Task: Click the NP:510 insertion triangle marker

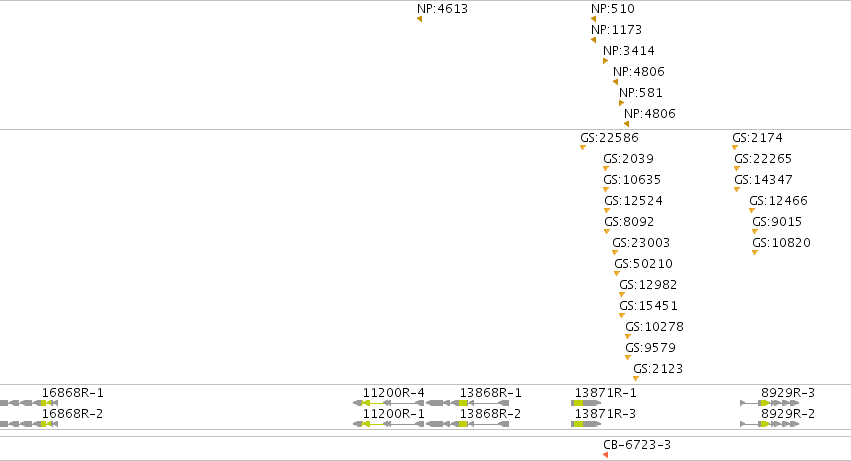Action: [x=593, y=19]
